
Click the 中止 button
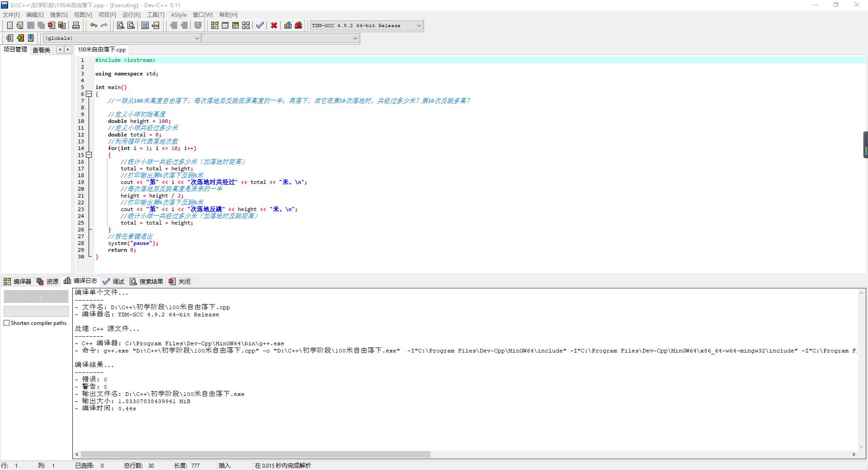(36, 296)
